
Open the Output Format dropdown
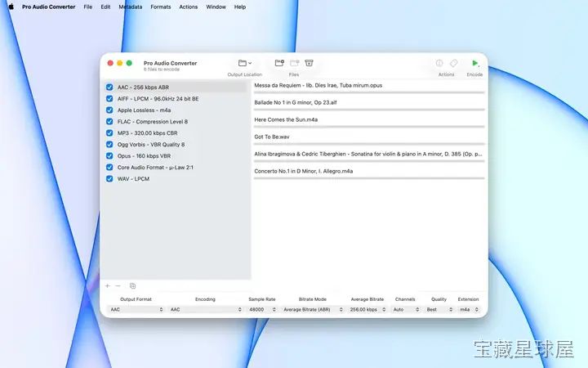[x=136, y=309]
